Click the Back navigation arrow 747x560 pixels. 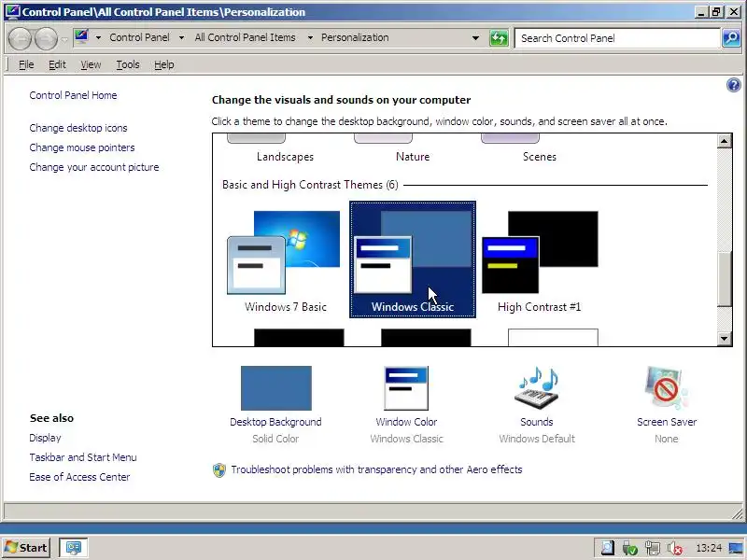[20, 38]
